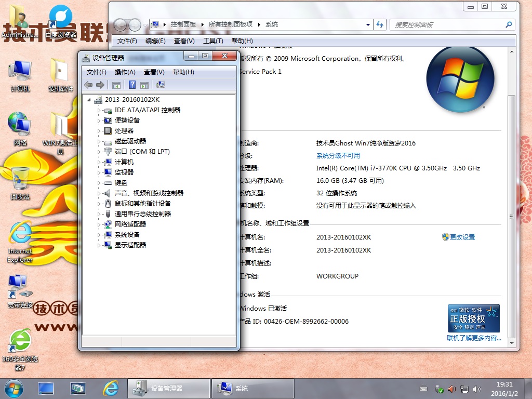Expand the 磁盘驱动器 node

click(x=99, y=141)
